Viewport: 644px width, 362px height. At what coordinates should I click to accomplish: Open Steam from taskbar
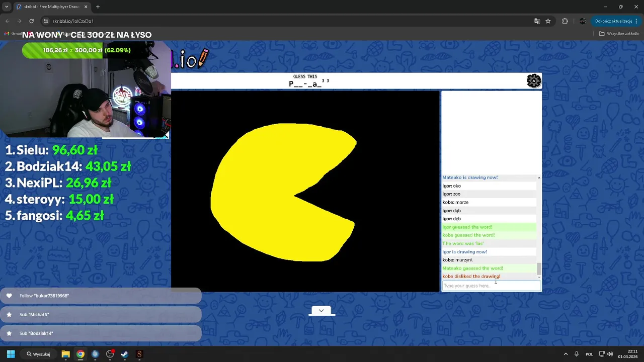tap(124, 354)
